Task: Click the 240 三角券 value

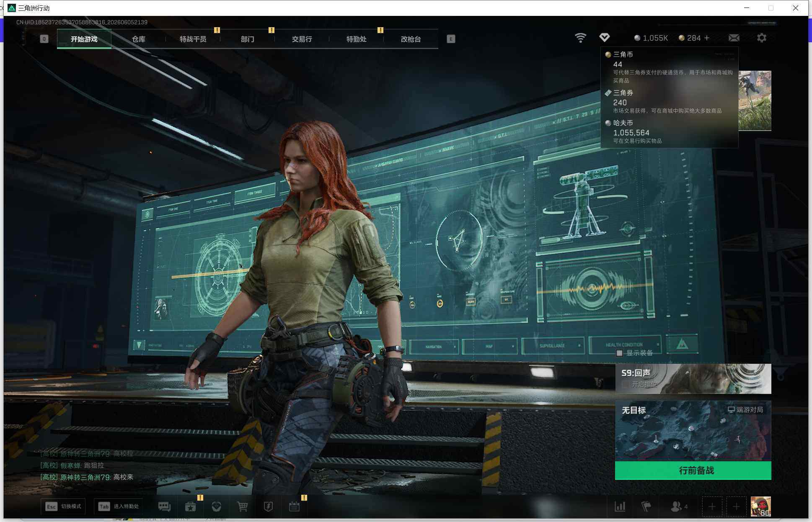Action: [620, 103]
